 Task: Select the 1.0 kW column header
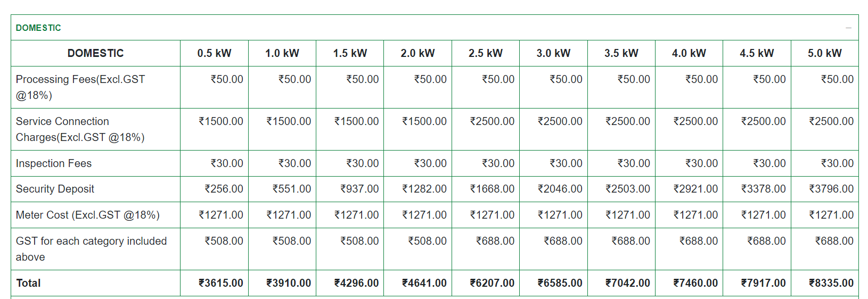(x=282, y=53)
